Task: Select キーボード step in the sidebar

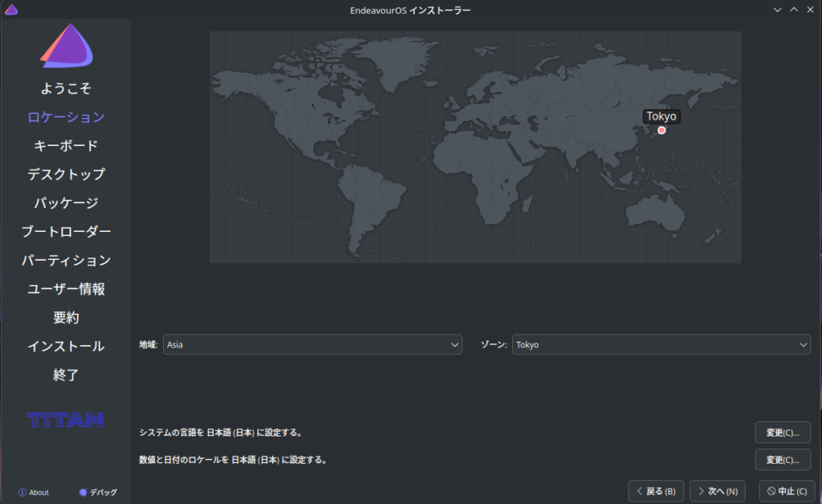Action: click(66, 145)
